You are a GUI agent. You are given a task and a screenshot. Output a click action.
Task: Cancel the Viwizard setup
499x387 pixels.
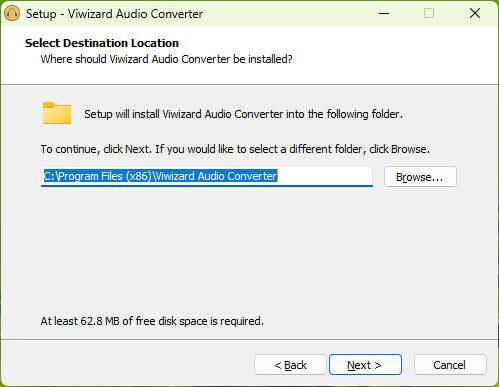pyautogui.click(x=450, y=365)
